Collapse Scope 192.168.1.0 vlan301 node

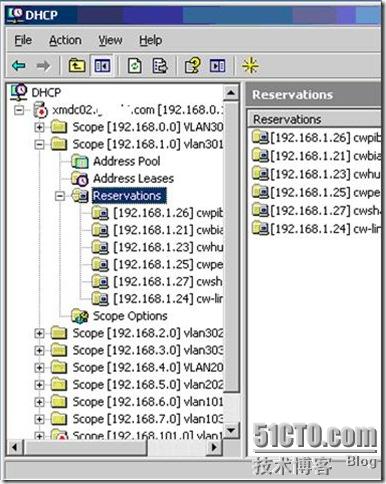(39, 144)
